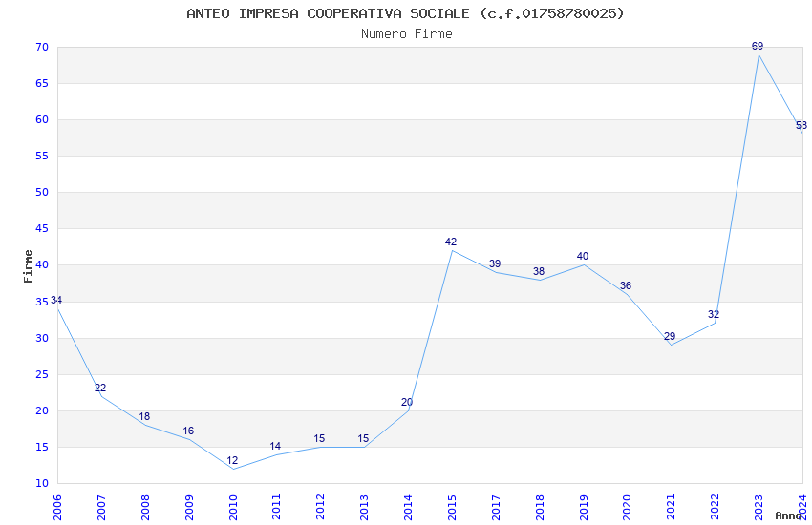Screen dimensions: 812x525
Task: Click the y-axis tick value 65
Action: pyautogui.click(x=42, y=83)
